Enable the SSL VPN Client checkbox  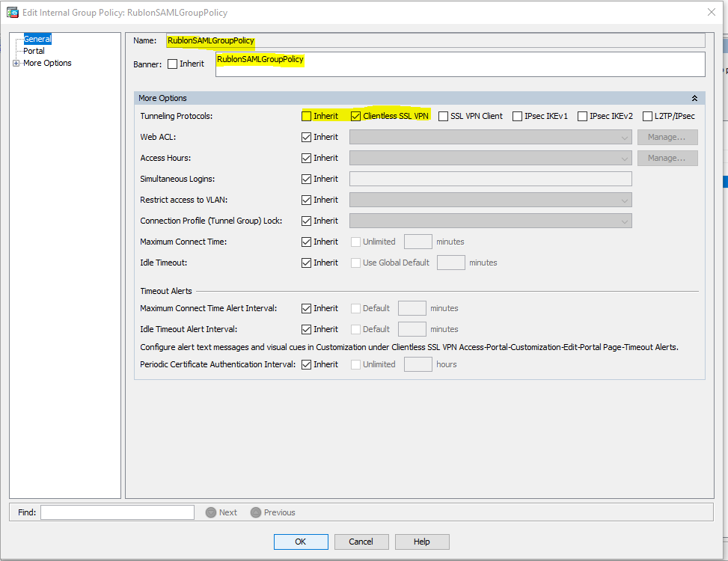[444, 116]
